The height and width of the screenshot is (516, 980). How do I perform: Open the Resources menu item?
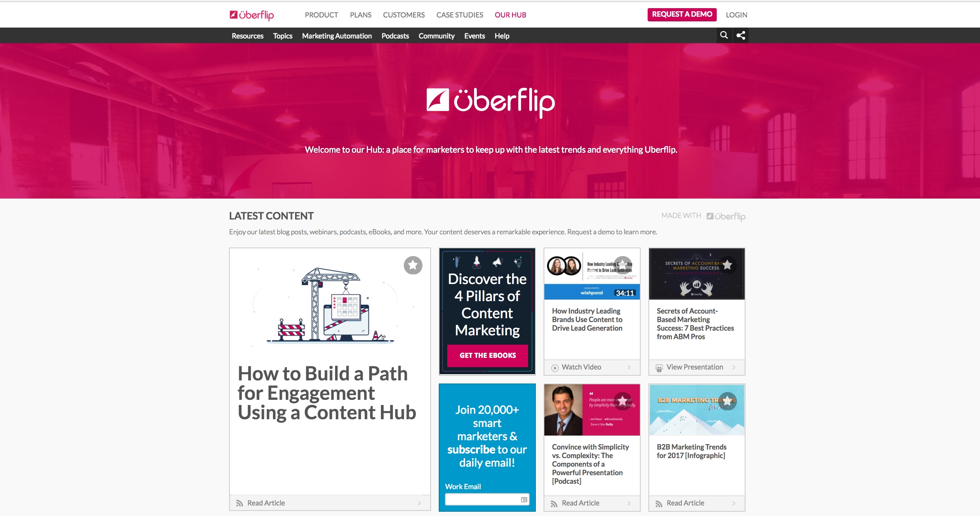point(248,36)
